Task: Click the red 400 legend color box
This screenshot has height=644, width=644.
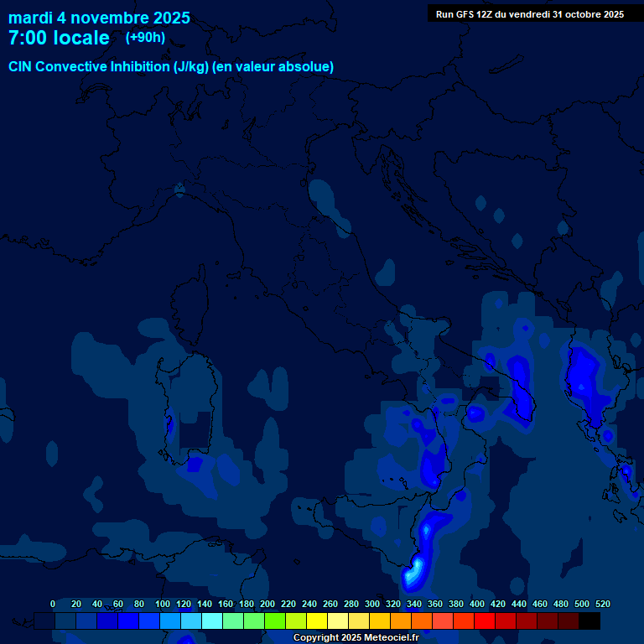Action: [485, 621]
